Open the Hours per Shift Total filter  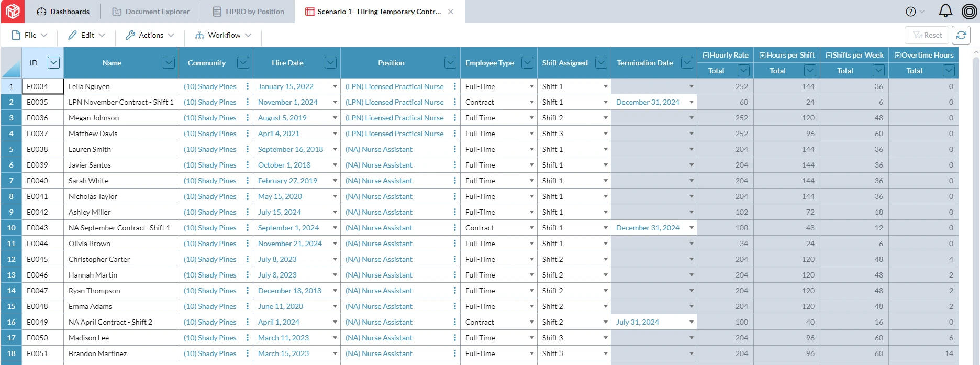810,70
